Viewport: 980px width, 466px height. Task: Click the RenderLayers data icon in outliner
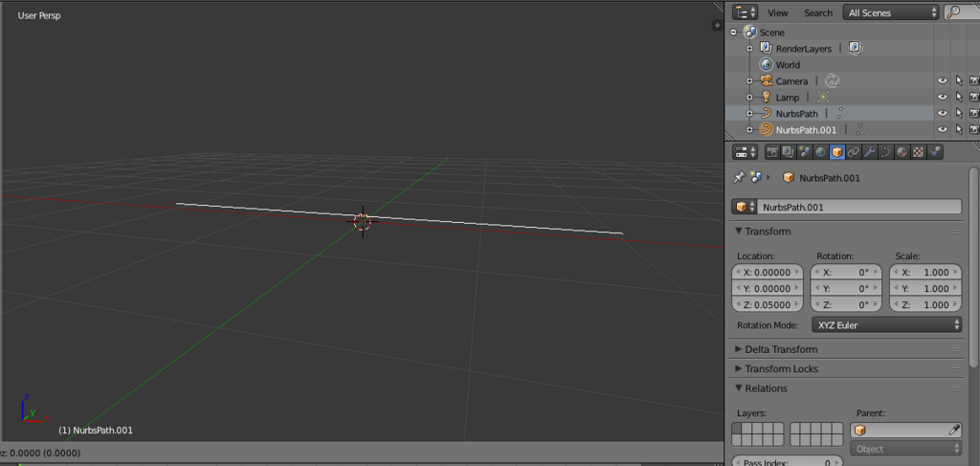856,48
